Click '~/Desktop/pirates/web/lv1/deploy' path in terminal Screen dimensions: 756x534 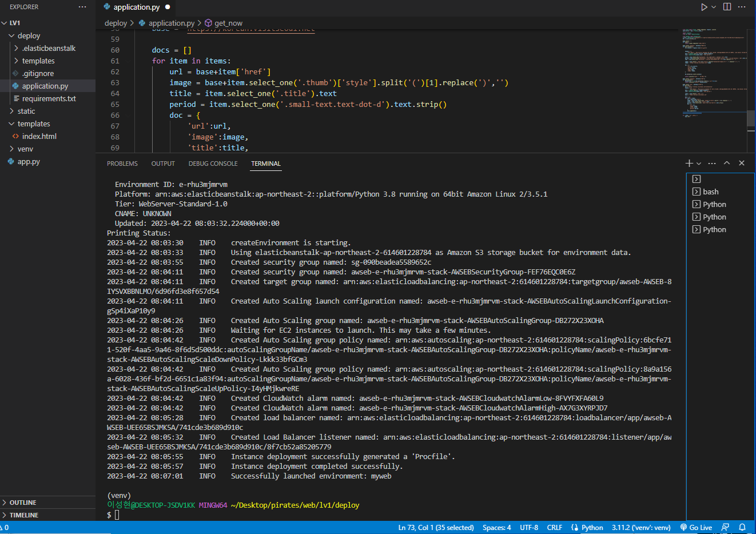click(295, 505)
